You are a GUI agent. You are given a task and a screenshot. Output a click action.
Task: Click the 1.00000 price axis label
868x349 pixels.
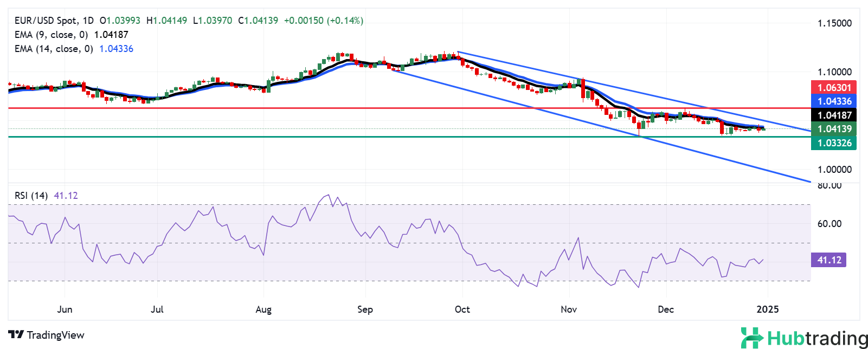(x=834, y=170)
